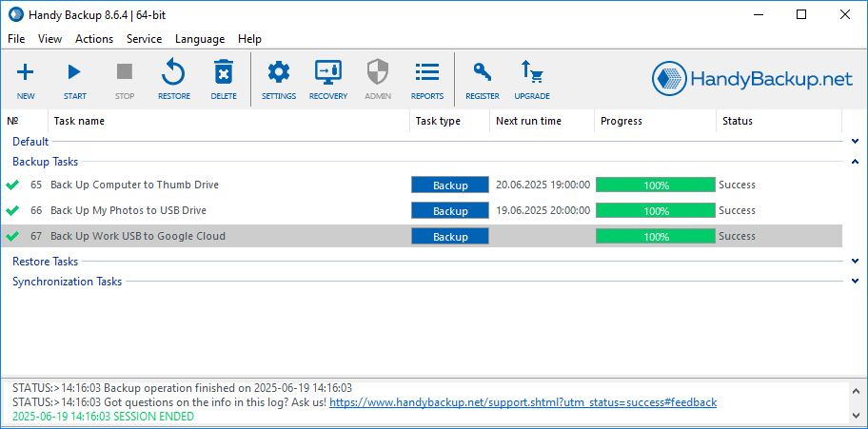The height and width of the screenshot is (429, 868).
Task: Create a new task with the NEW icon
Action: click(26, 72)
